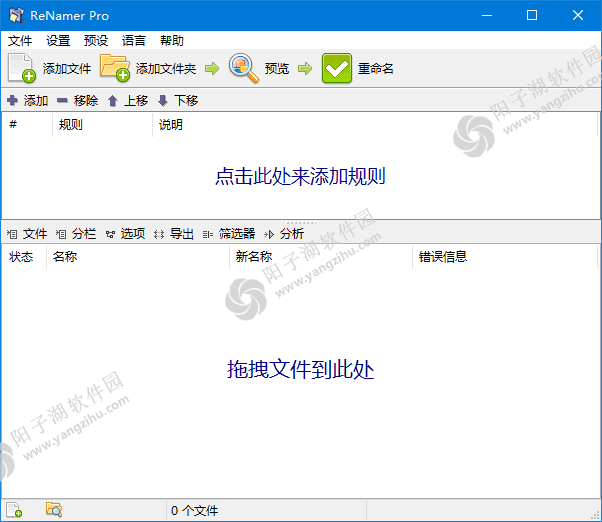The width and height of the screenshot is (602, 522).
Task: Click the 重命名 label
Action: coord(375,69)
